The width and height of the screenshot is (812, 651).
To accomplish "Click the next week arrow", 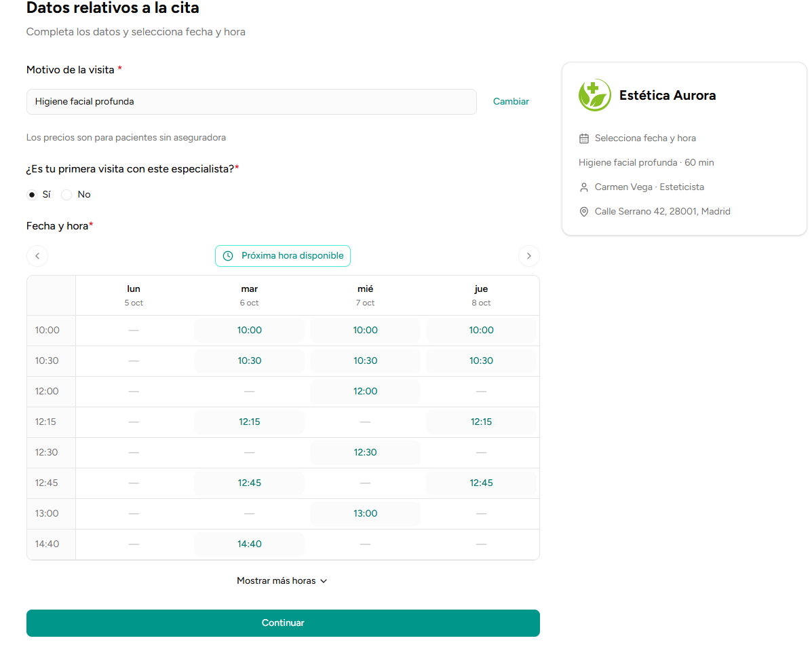I will (528, 256).
